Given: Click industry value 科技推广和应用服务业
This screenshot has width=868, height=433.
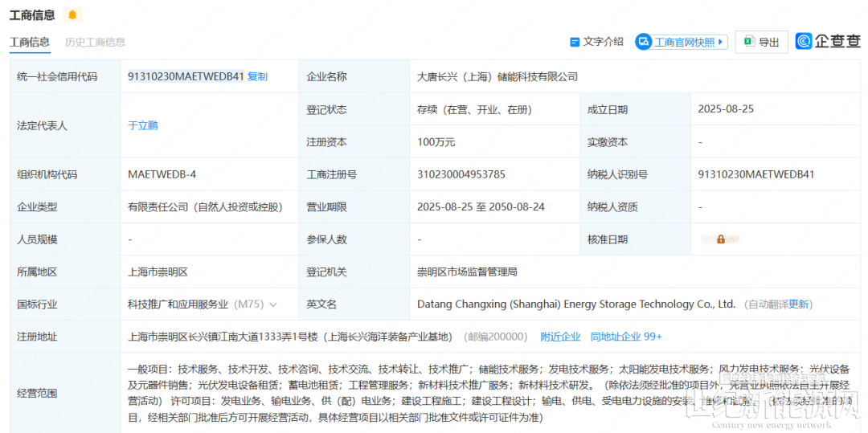Looking at the screenshot, I should (x=178, y=304).
